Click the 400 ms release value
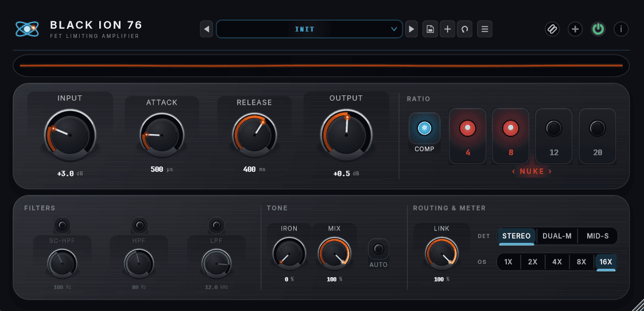The width and height of the screenshot is (644, 311). 254,170
